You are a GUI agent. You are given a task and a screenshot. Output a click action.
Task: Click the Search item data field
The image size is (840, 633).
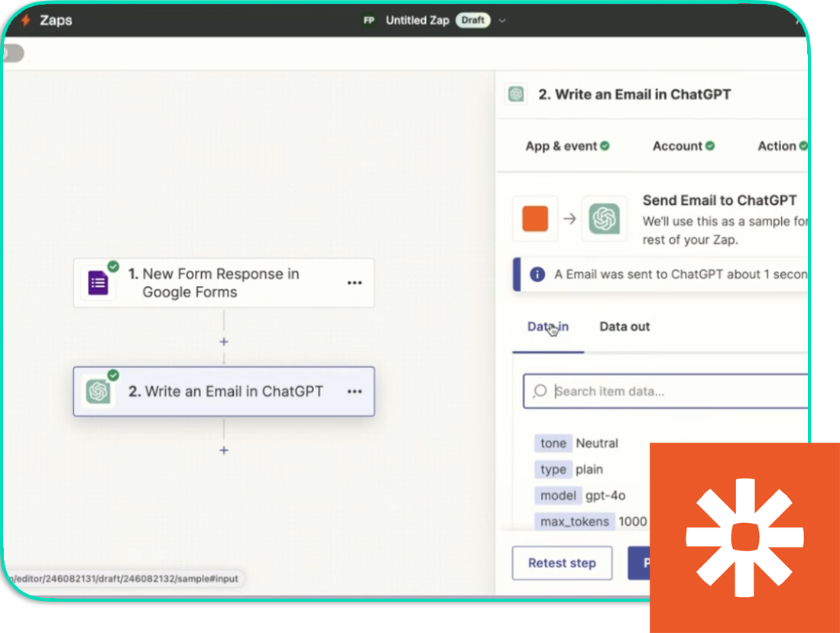point(666,391)
